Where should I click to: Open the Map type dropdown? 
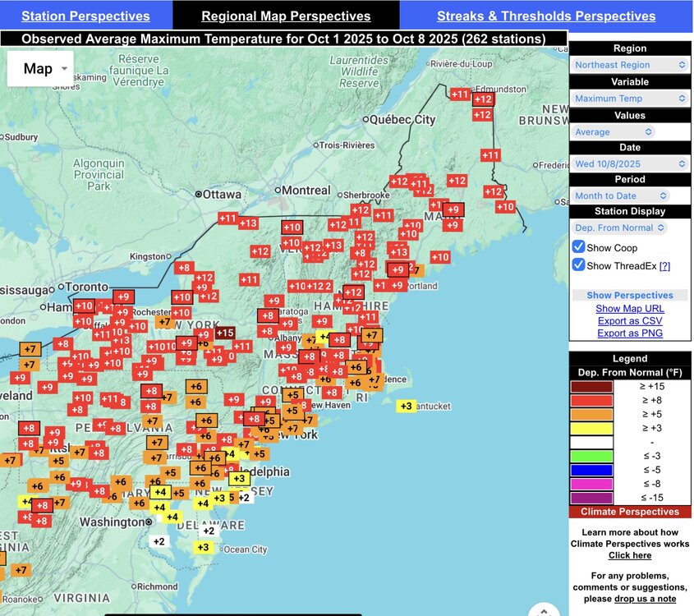click(39, 69)
